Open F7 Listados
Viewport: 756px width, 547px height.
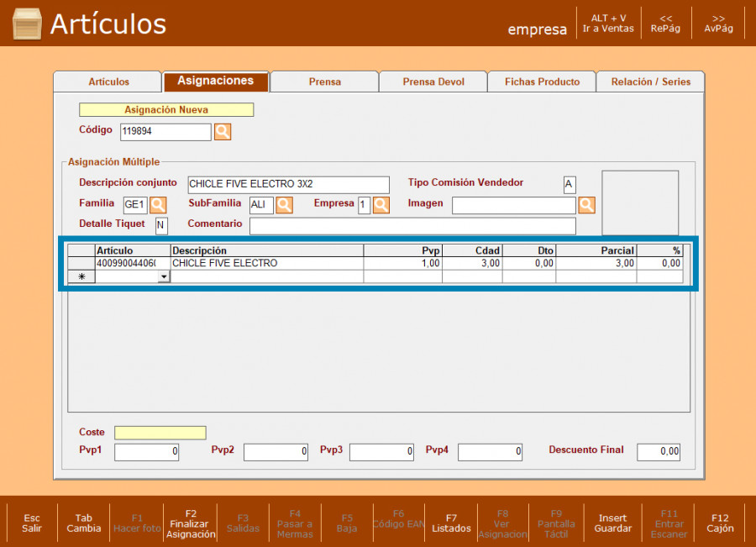click(451, 523)
